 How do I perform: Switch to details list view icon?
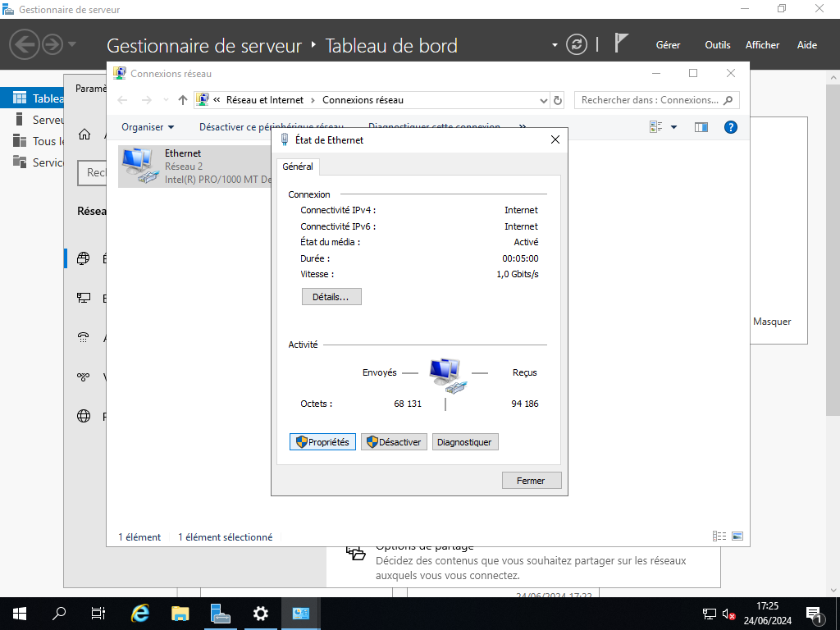click(x=719, y=536)
